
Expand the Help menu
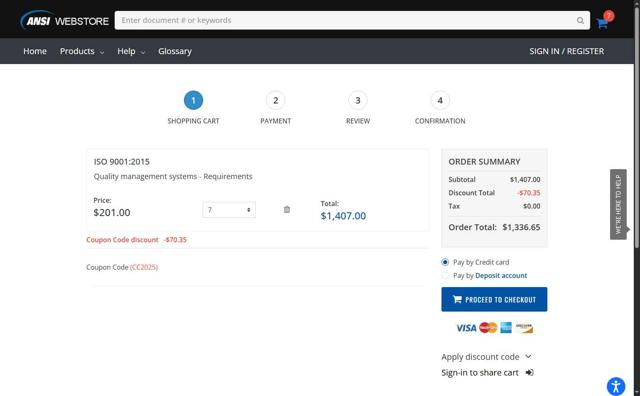tap(131, 51)
